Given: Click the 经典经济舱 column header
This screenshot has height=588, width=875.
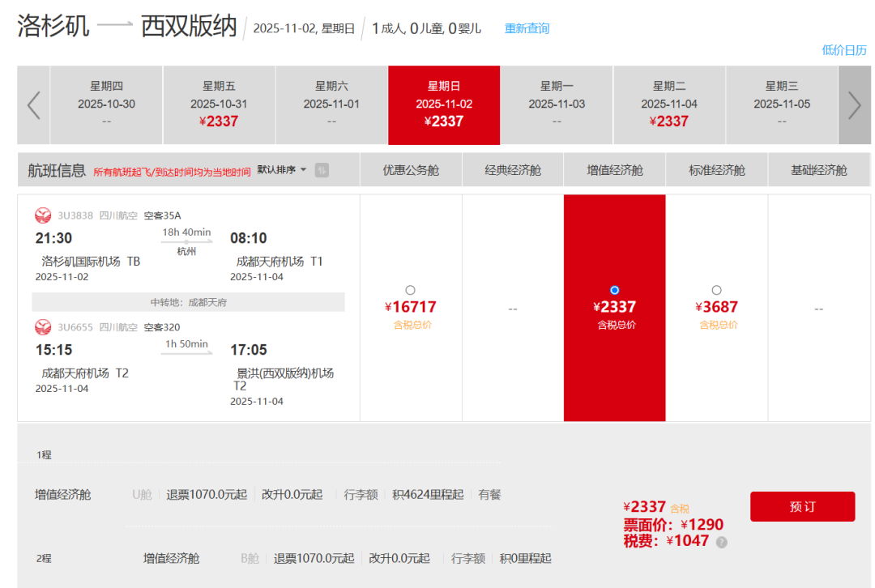Looking at the screenshot, I should [513, 170].
